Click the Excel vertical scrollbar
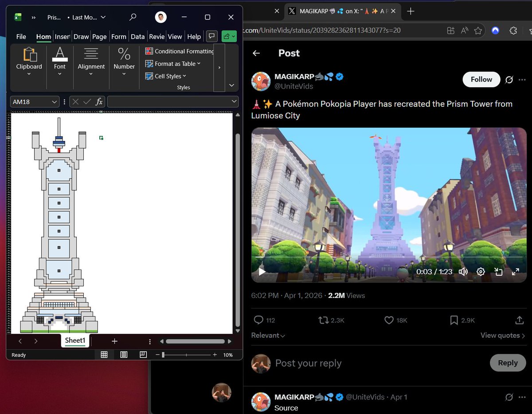This screenshot has height=414, width=532. [x=238, y=230]
